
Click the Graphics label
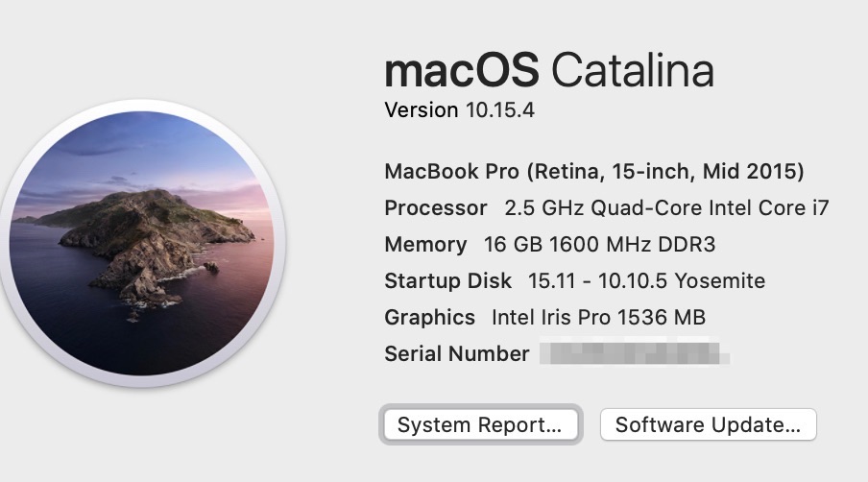coord(429,318)
